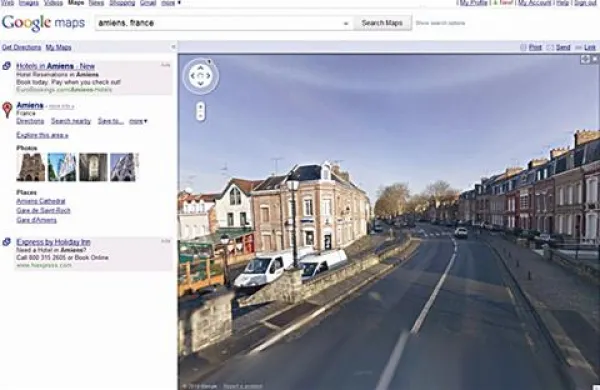Click 'Explore this area'

42,135
